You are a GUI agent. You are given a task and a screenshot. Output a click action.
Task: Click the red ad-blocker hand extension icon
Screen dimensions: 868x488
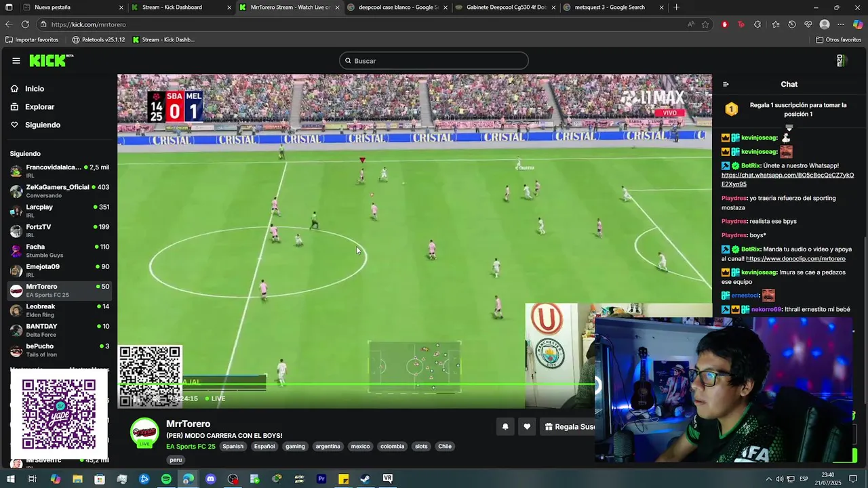pos(724,24)
